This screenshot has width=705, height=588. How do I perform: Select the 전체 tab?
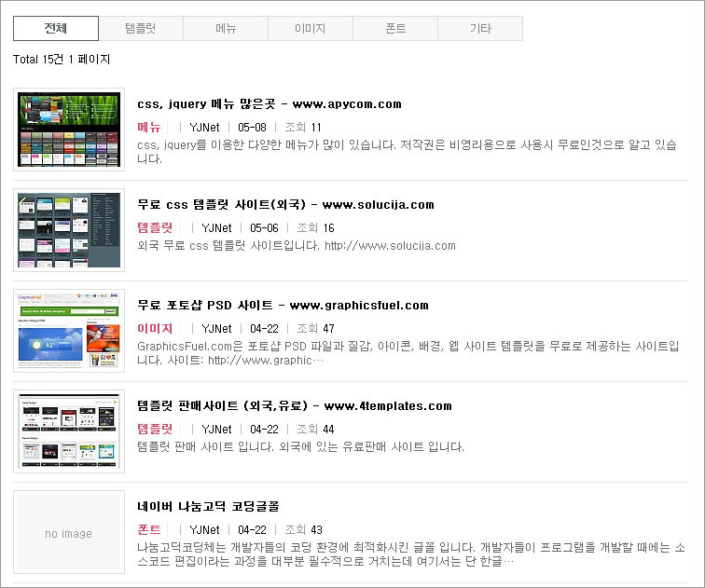(x=56, y=28)
